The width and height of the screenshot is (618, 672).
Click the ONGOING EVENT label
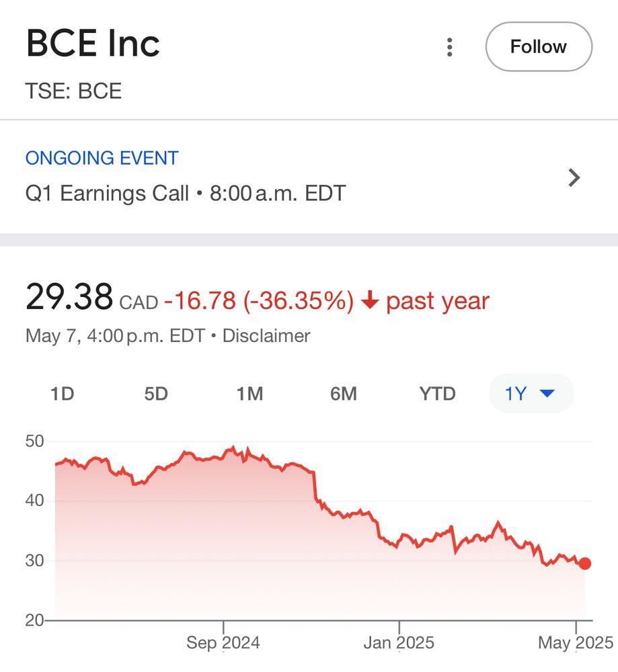[102, 158]
